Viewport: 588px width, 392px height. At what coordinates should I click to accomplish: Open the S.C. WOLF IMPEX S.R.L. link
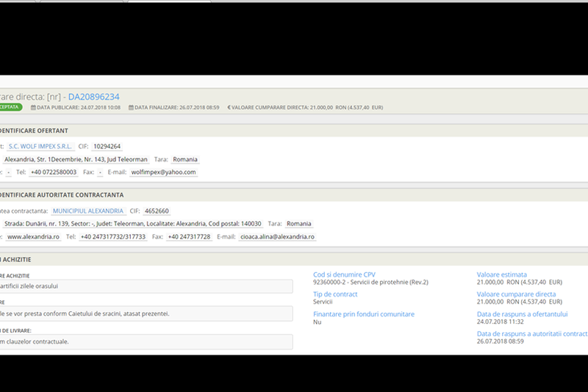(x=40, y=146)
